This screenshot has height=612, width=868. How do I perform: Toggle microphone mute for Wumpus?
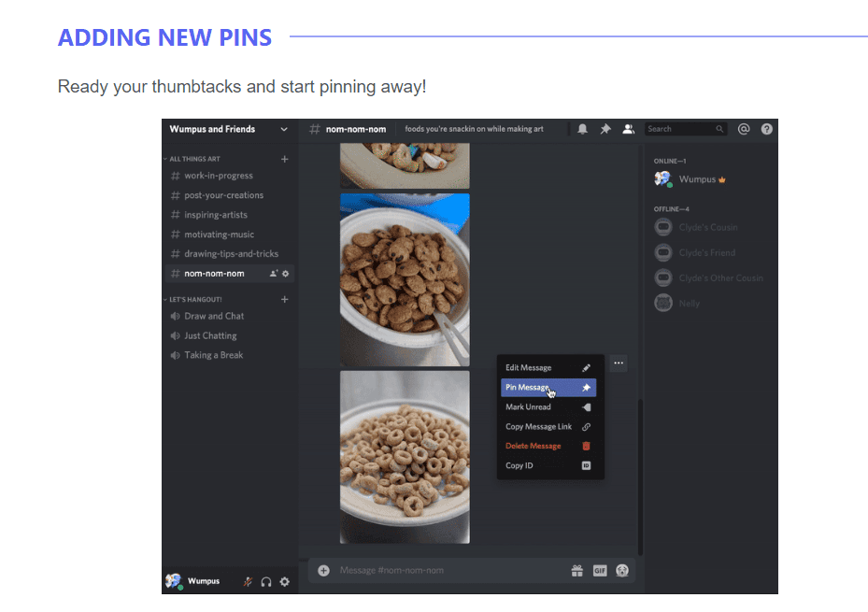click(248, 581)
